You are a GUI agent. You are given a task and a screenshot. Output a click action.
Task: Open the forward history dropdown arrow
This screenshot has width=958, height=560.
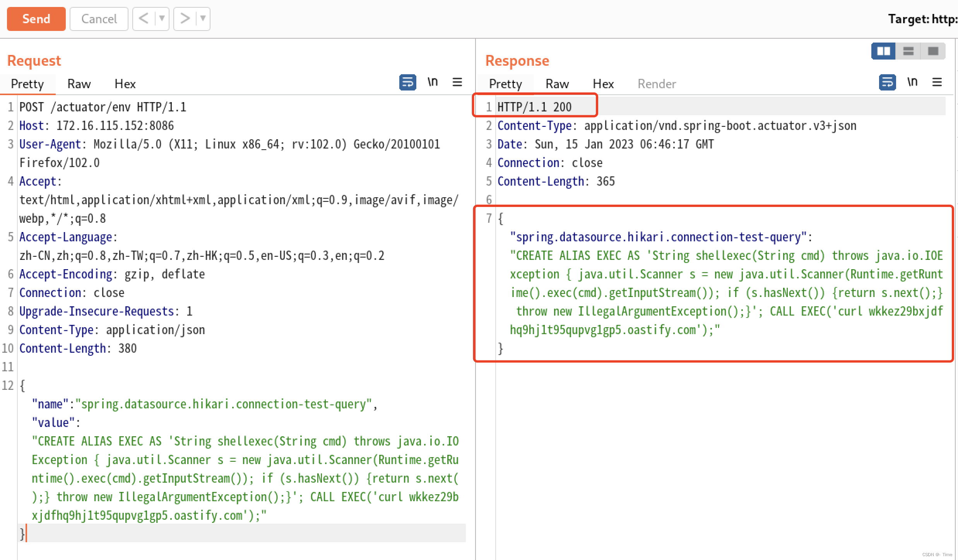tap(203, 19)
